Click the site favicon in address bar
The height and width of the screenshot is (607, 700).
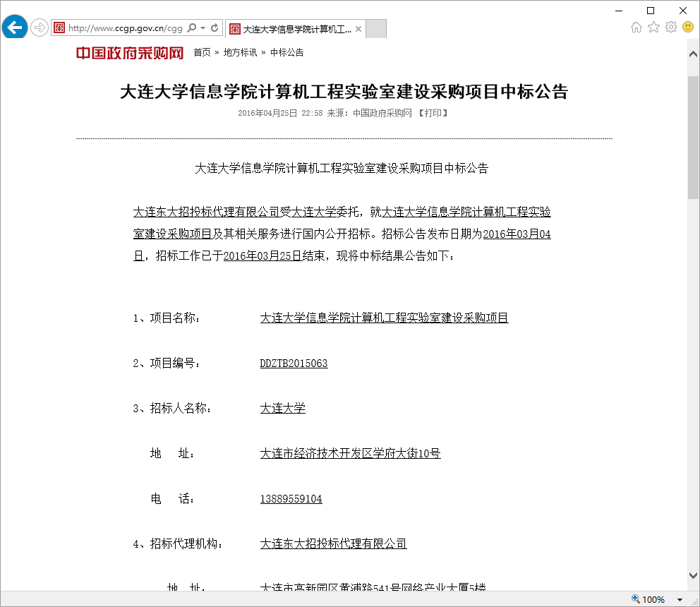[x=59, y=28]
